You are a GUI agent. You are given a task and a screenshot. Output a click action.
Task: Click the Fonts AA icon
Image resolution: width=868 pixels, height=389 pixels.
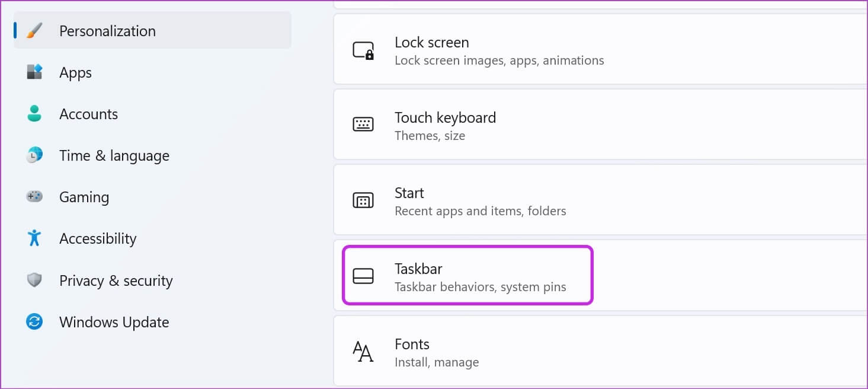pyautogui.click(x=363, y=352)
